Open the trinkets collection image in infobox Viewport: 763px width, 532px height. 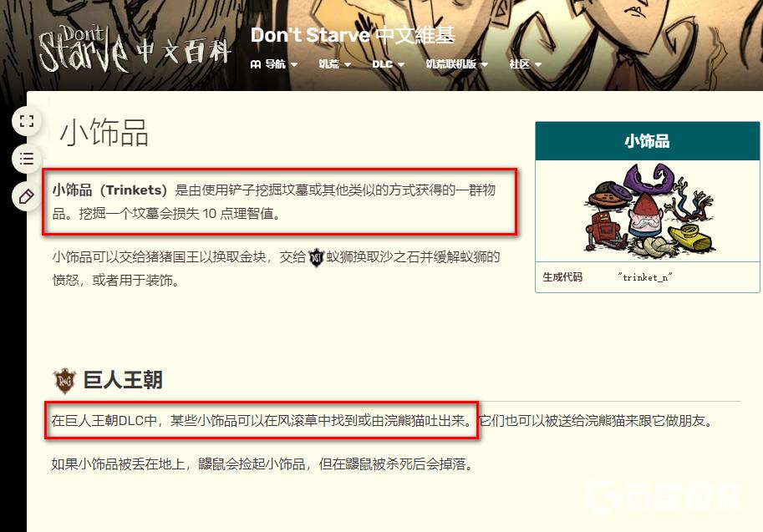point(649,210)
